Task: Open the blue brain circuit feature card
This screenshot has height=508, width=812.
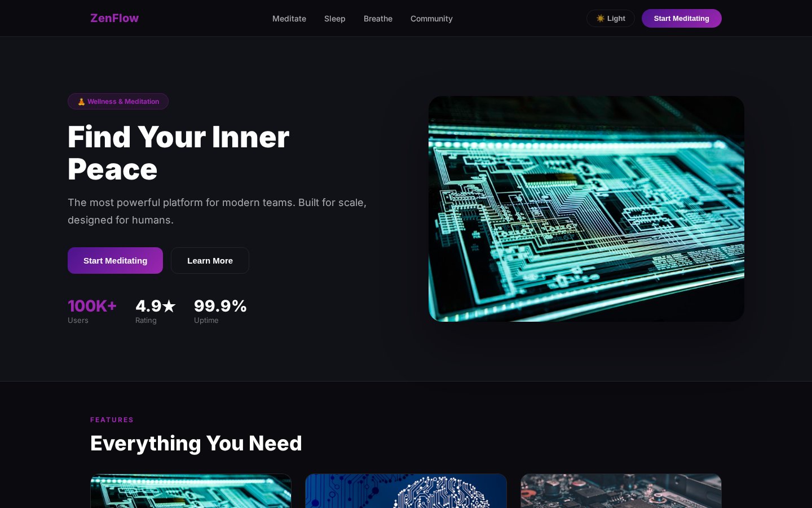Action: pyautogui.click(x=406, y=491)
